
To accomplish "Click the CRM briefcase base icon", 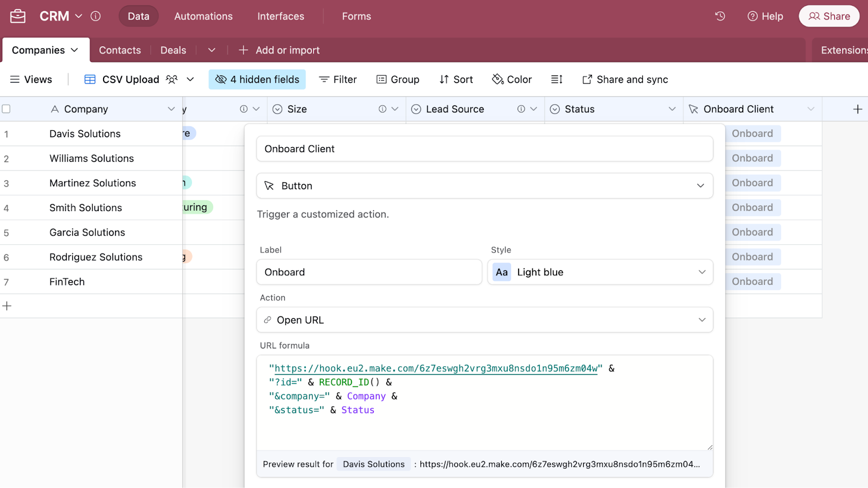I will 18,16.
